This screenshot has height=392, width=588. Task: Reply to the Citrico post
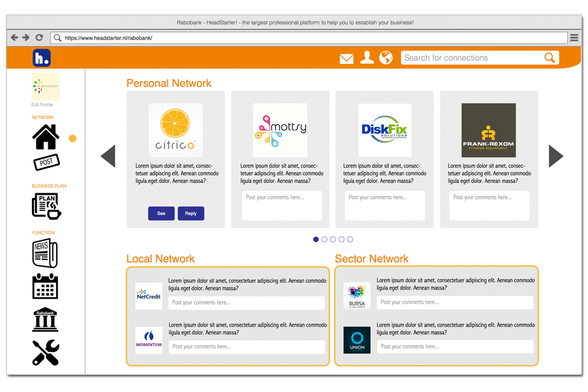point(190,214)
